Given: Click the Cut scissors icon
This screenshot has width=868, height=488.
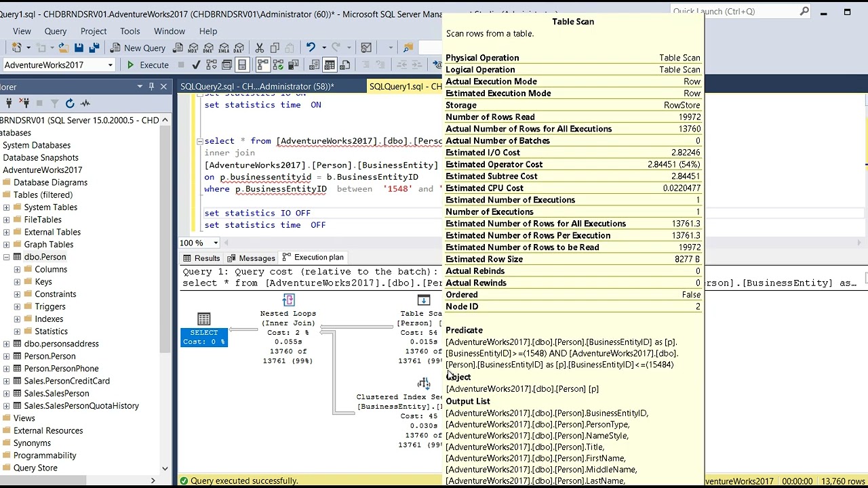Looking at the screenshot, I should 260,48.
